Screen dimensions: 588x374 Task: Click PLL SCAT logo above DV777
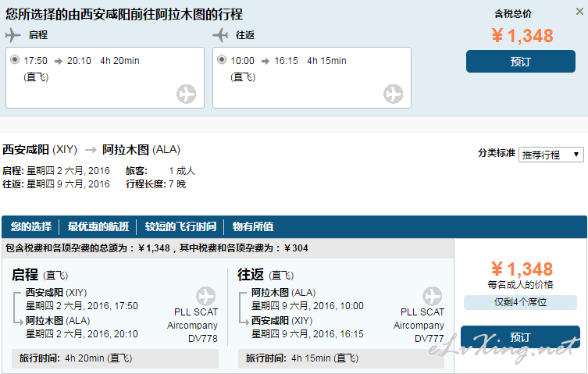pos(433,296)
